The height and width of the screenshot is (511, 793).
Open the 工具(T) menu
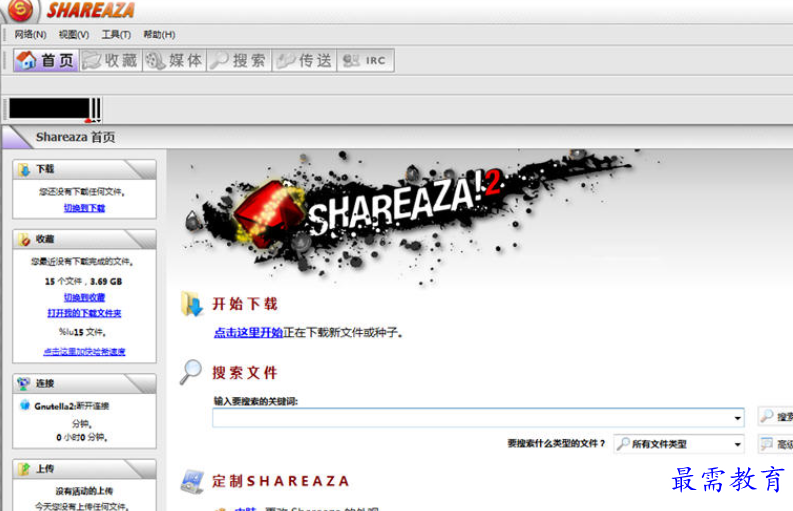(116, 34)
